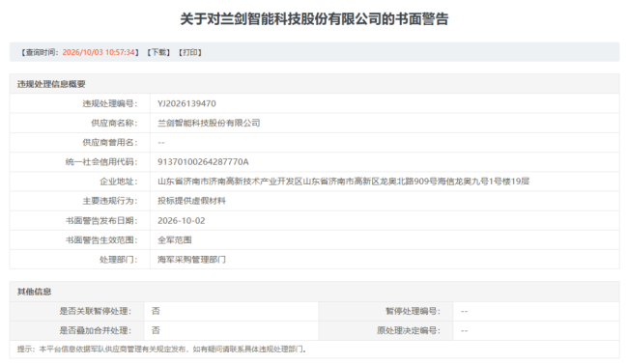Select the 否 value for 是否关联暂停处理
Viewport: 628px width, 364px height.
point(156,311)
